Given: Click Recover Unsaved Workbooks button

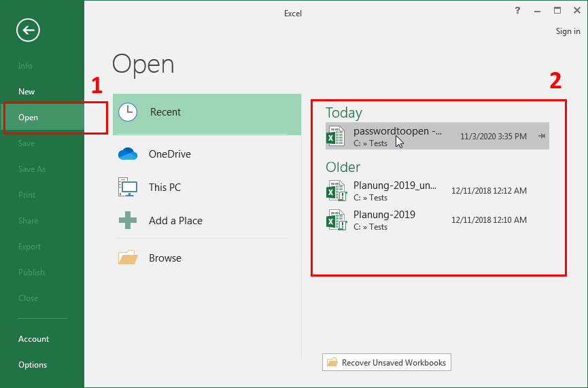Looking at the screenshot, I should (x=387, y=362).
